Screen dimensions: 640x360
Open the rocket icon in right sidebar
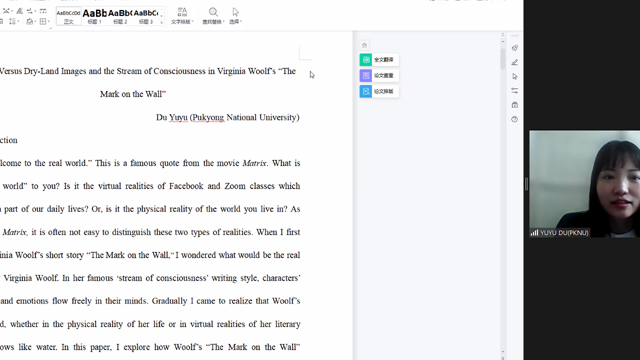(x=515, y=48)
